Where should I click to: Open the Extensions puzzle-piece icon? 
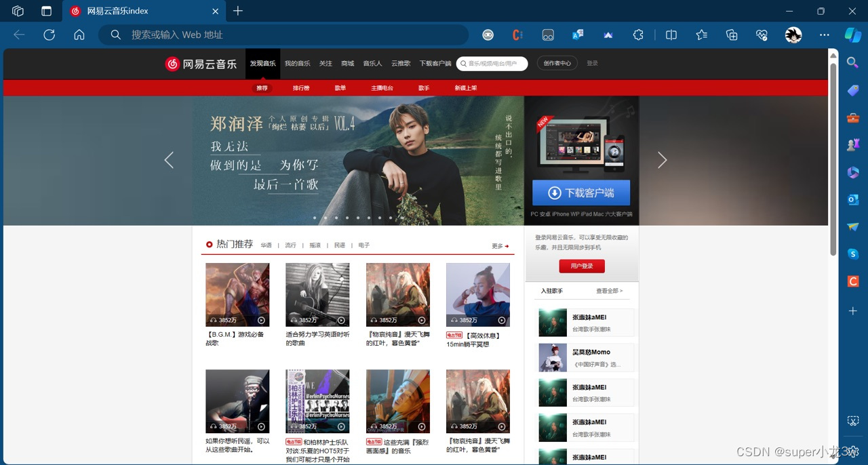click(638, 35)
